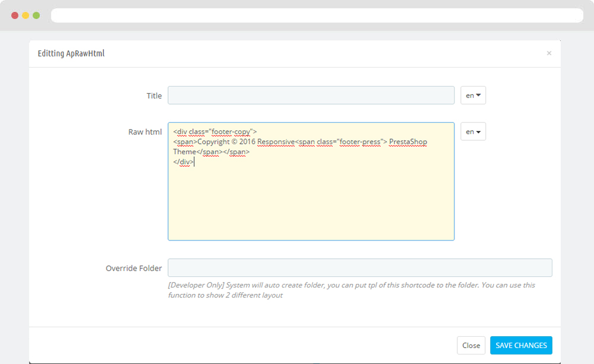Click the Close button
This screenshot has height=364, width=594.
[x=471, y=346]
